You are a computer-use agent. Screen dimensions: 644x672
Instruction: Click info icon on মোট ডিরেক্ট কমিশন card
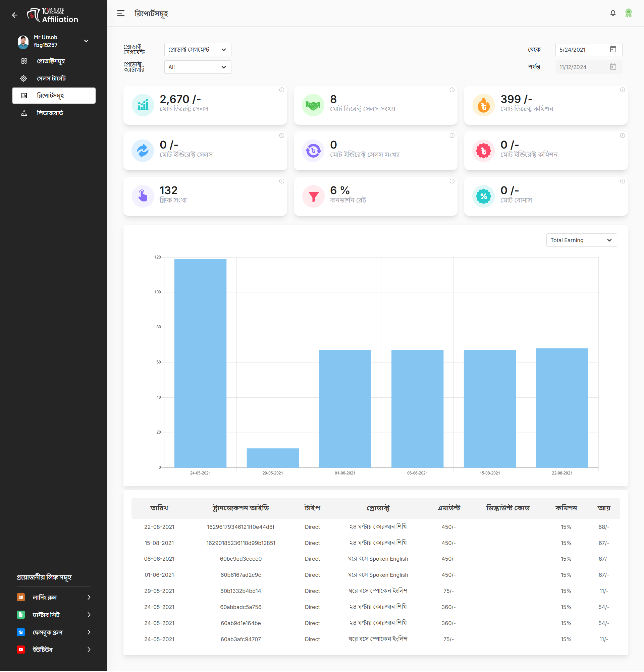622,90
